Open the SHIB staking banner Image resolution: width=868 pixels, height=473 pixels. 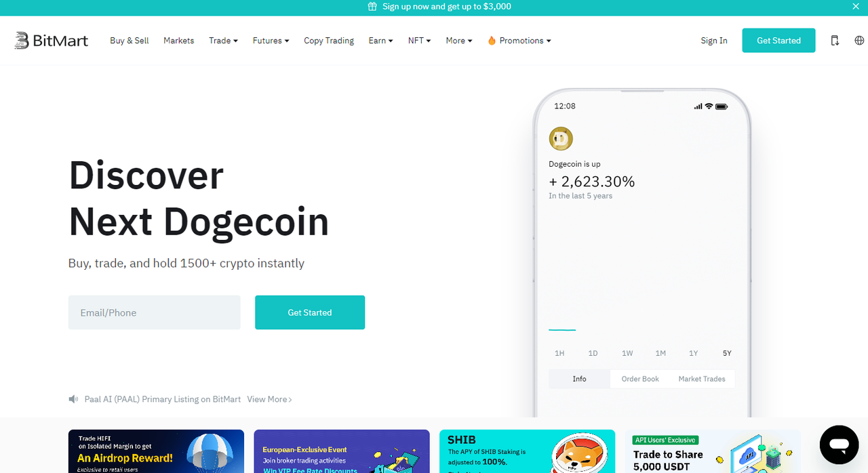(x=527, y=451)
